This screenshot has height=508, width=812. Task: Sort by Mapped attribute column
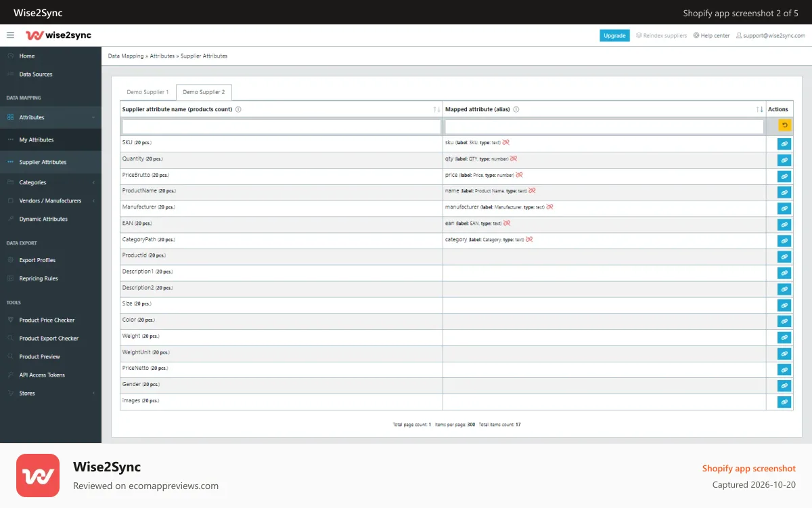tap(759, 109)
